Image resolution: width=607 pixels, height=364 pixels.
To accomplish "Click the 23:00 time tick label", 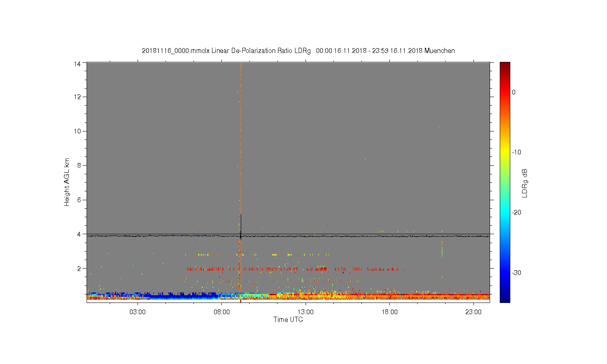I will [473, 312].
